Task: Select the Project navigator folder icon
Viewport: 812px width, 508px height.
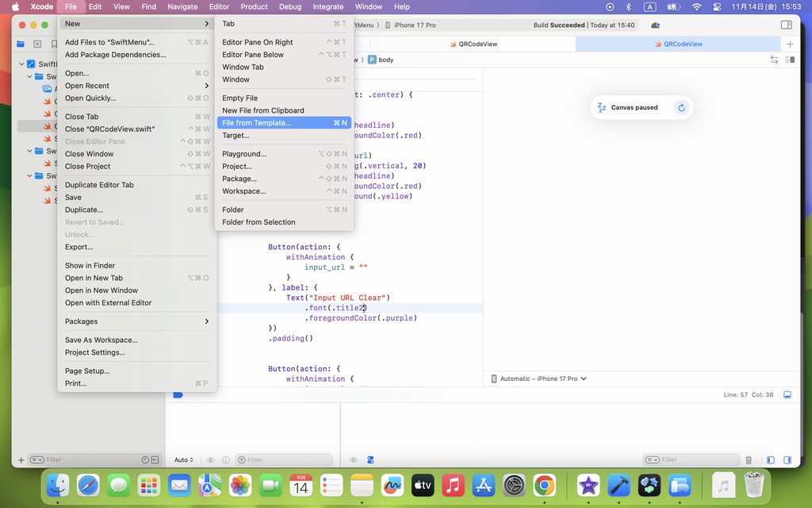Action: pos(21,44)
